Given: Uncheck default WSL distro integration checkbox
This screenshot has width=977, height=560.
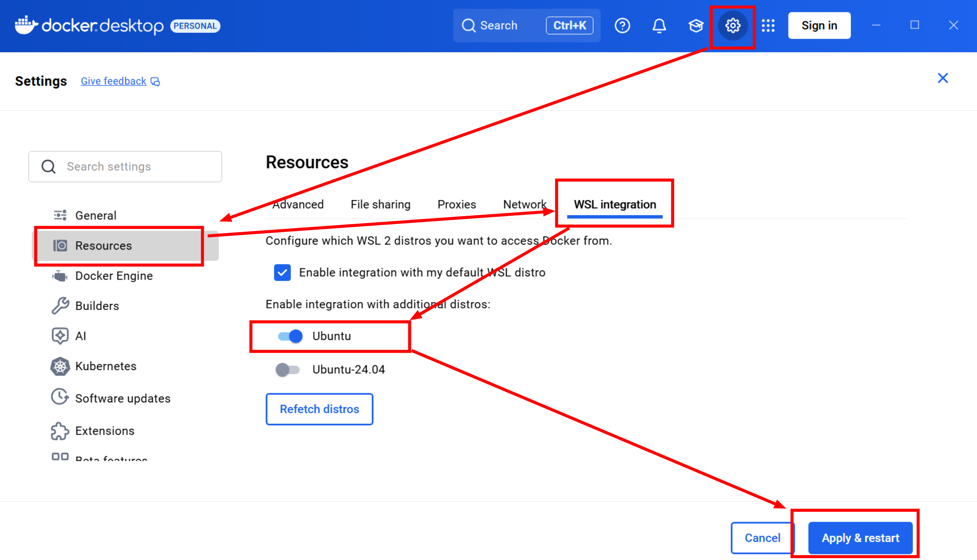Looking at the screenshot, I should 282,273.
